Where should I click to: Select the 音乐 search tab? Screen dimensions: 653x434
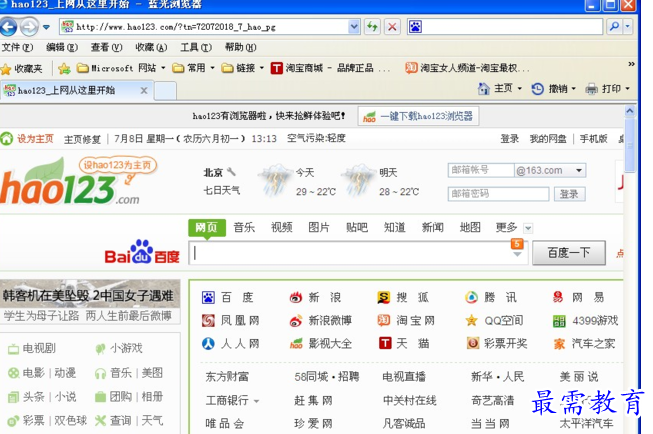click(x=244, y=227)
